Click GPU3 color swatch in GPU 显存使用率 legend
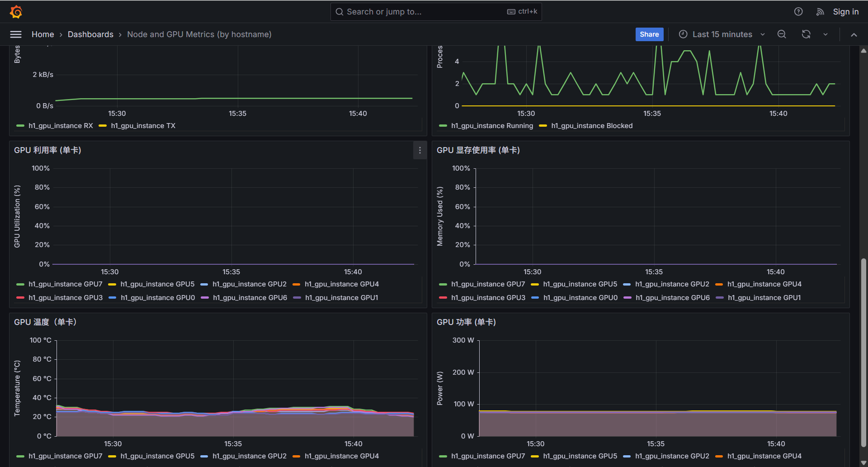This screenshot has width=868, height=467. 443,298
